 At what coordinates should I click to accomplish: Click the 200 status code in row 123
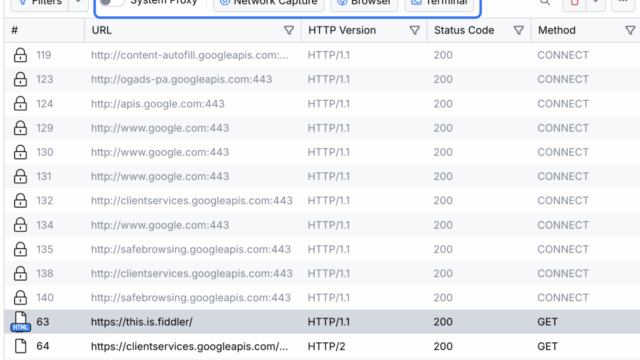point(443,79)
